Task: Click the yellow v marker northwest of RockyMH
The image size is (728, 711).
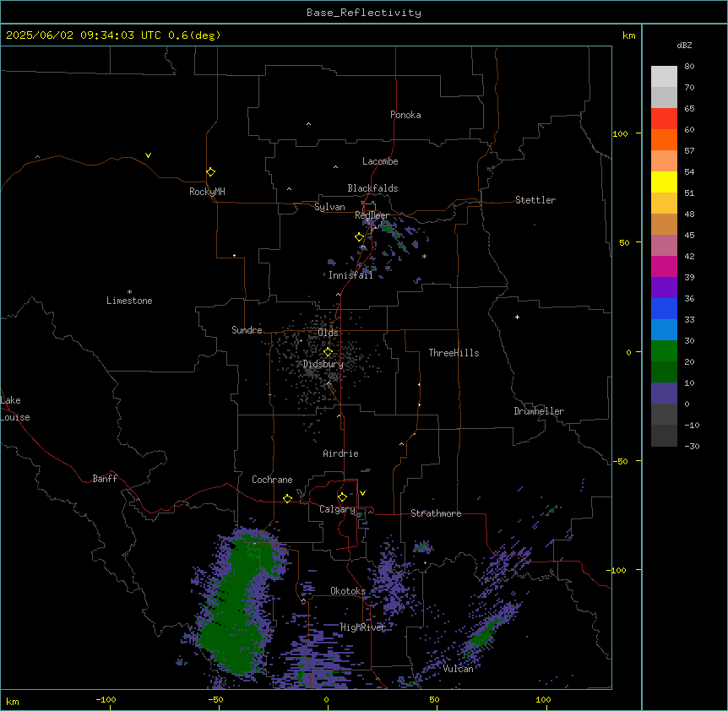Action: 148,155
